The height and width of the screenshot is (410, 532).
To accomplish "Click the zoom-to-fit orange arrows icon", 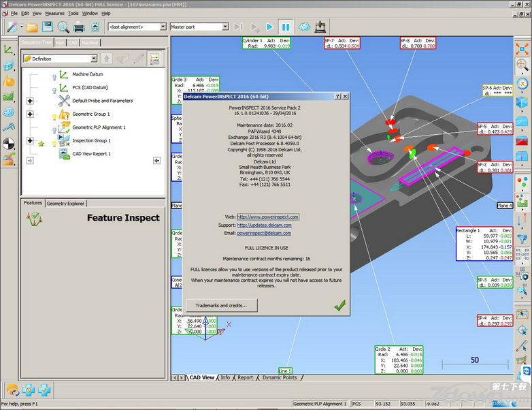I will [522, 49].
